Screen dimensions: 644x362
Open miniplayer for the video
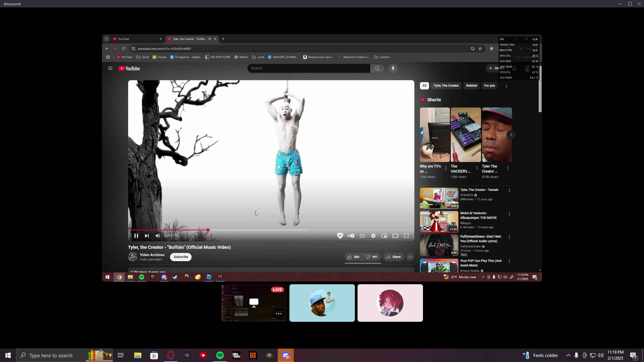click(384, 236)
